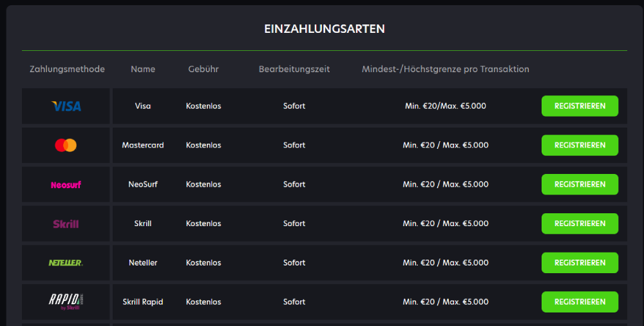Select the Skrill logo
644x326 pixels.
[66, 224]
